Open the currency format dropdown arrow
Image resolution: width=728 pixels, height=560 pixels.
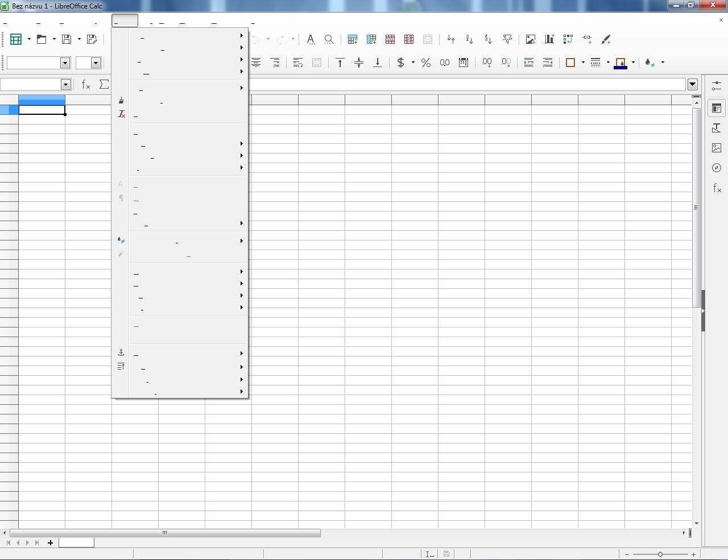click(x=413, y=63)
